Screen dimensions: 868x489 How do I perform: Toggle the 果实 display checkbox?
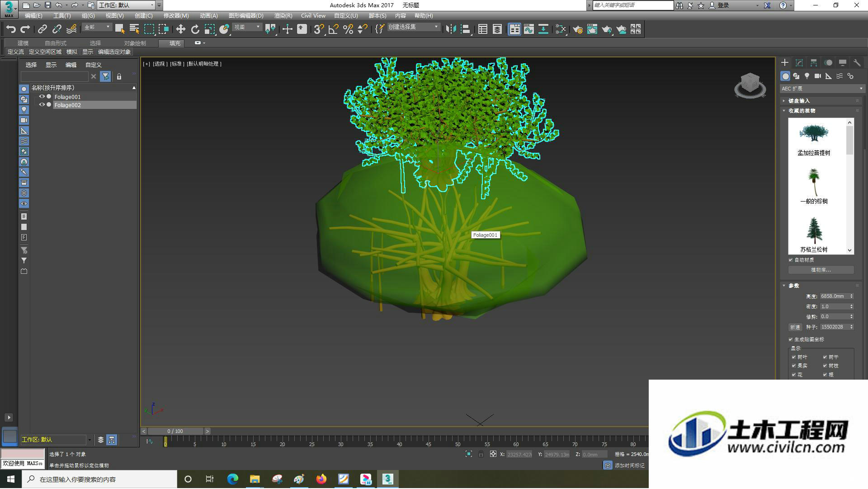click(x=794, y=366)
